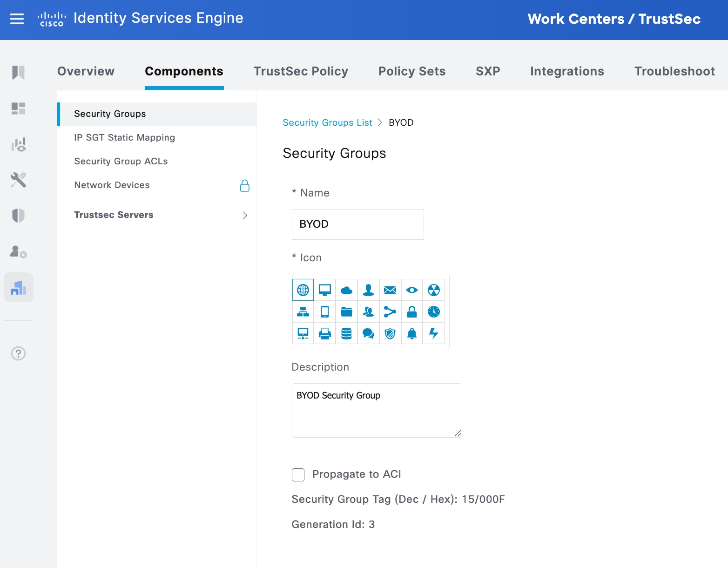Select the bell icon in icon grid

tap(412, 333)
